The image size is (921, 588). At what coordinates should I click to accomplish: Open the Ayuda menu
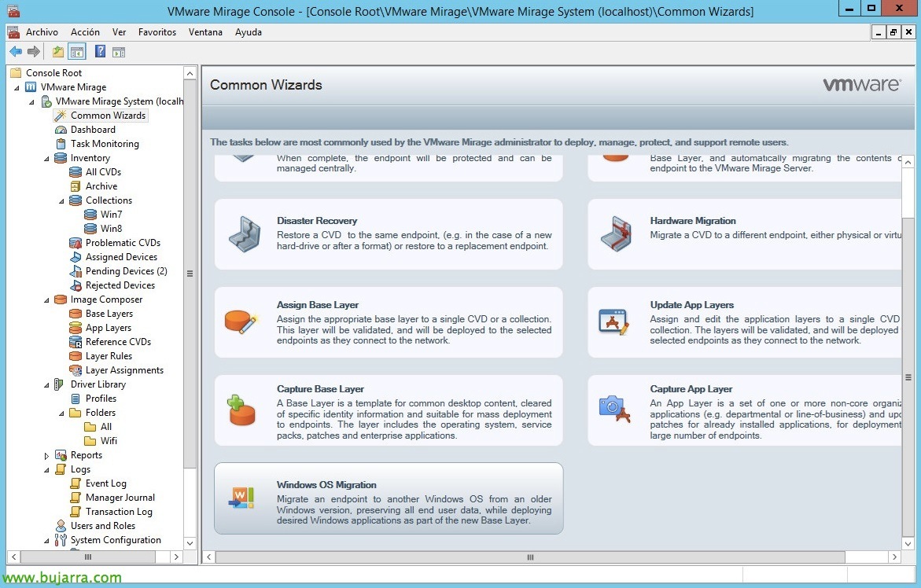tap(249, 32)
